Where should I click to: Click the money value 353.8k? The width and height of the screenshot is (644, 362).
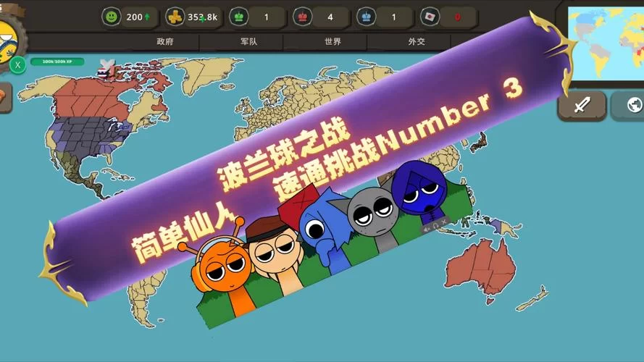coord(203,17)
